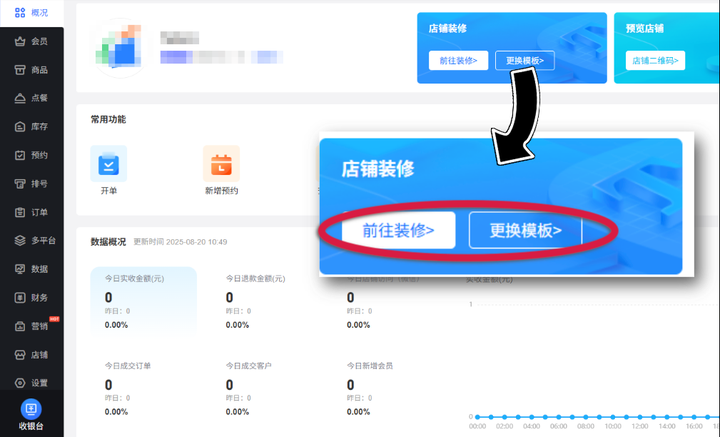Open the 库存 inventory section

coord(31,126)
